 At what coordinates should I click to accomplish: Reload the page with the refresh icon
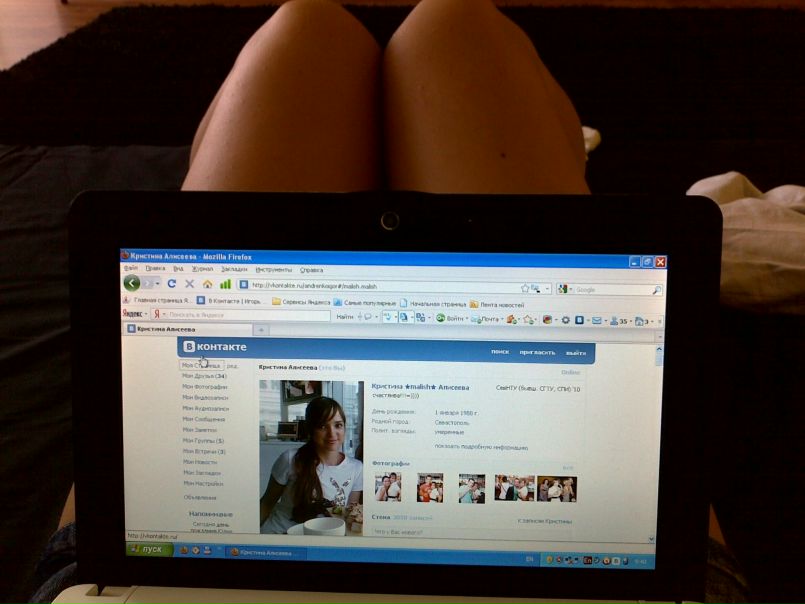click(172, 284)
